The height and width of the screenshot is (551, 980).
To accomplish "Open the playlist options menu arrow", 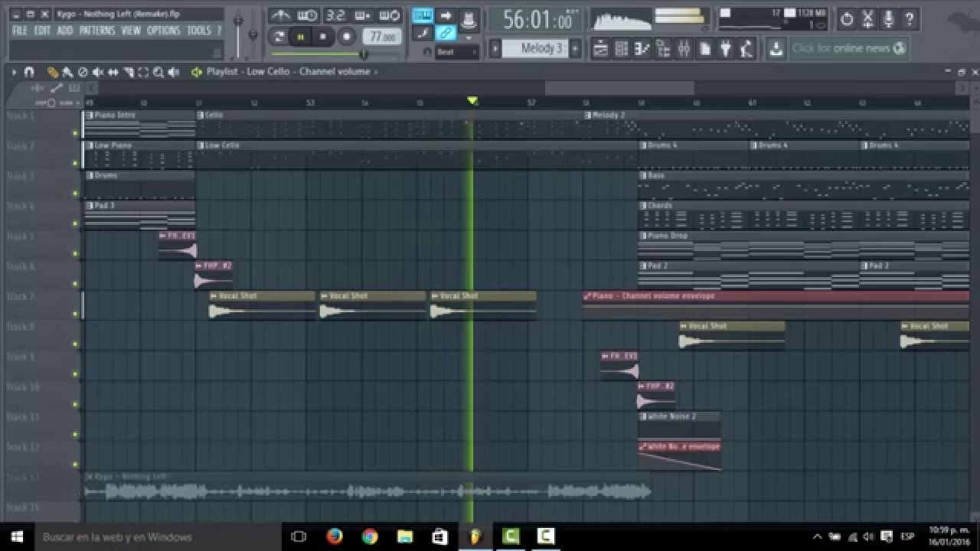I will pyautogui.click(x=14, y=72).
